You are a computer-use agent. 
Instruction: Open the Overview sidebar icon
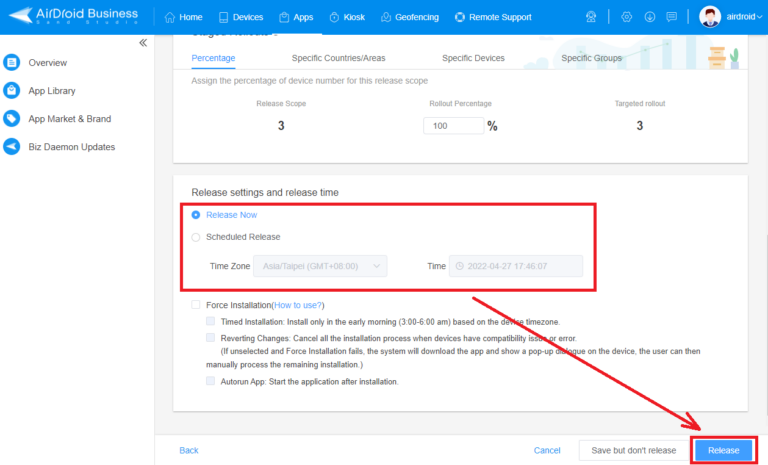coord(11,63)
